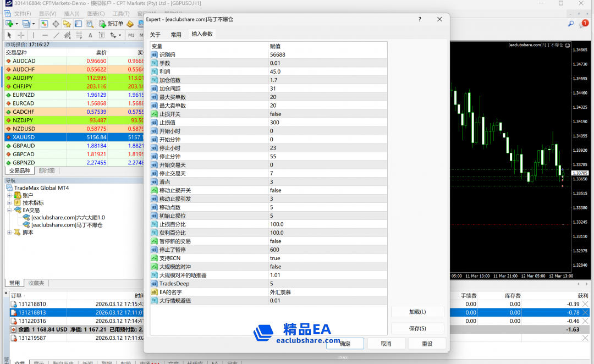
Task: Select the crosshair cursor tool
Action: pos(21,35)
